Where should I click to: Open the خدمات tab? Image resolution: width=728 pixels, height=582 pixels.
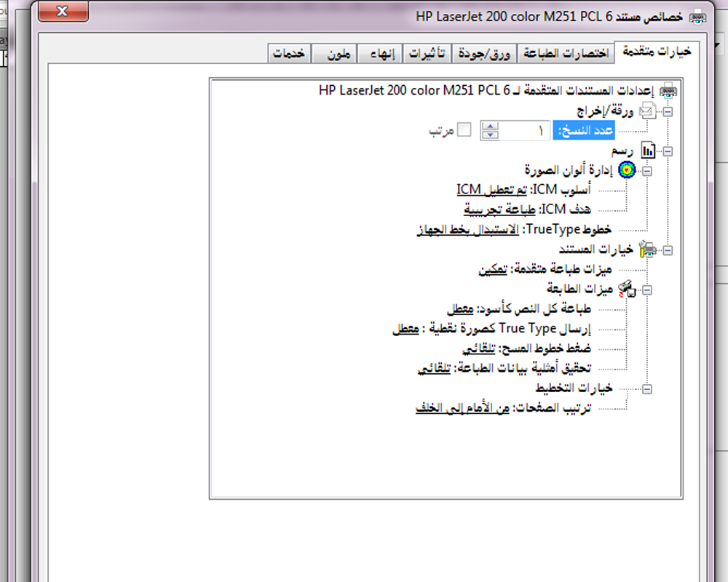click(x=289, y=54)
